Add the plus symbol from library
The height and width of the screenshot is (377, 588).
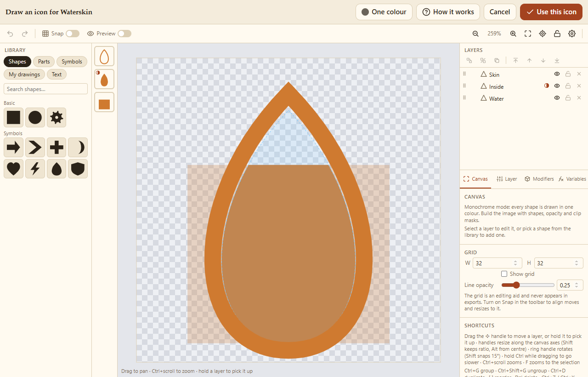[57, 148]
